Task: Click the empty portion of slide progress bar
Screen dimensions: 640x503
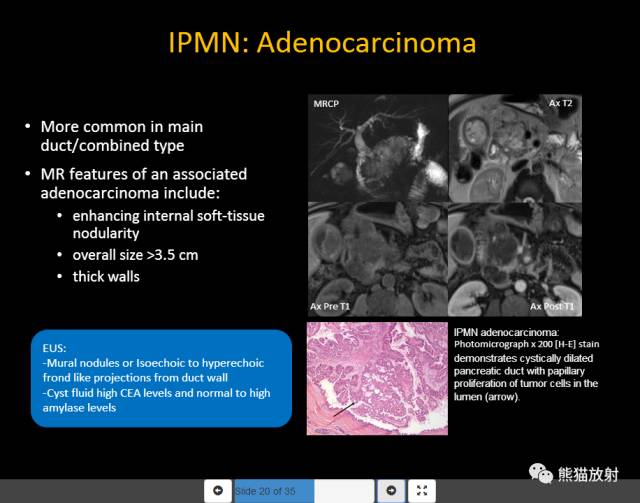Action: pos(344,491)
